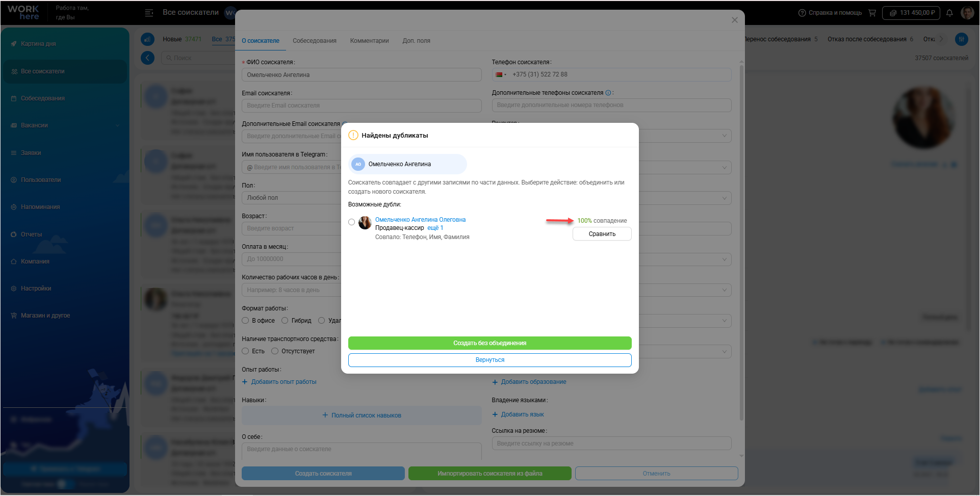Select the Перенос собеседования tab
The height and width of the screenshot is (496, 980).
click(x=781, y=39)
